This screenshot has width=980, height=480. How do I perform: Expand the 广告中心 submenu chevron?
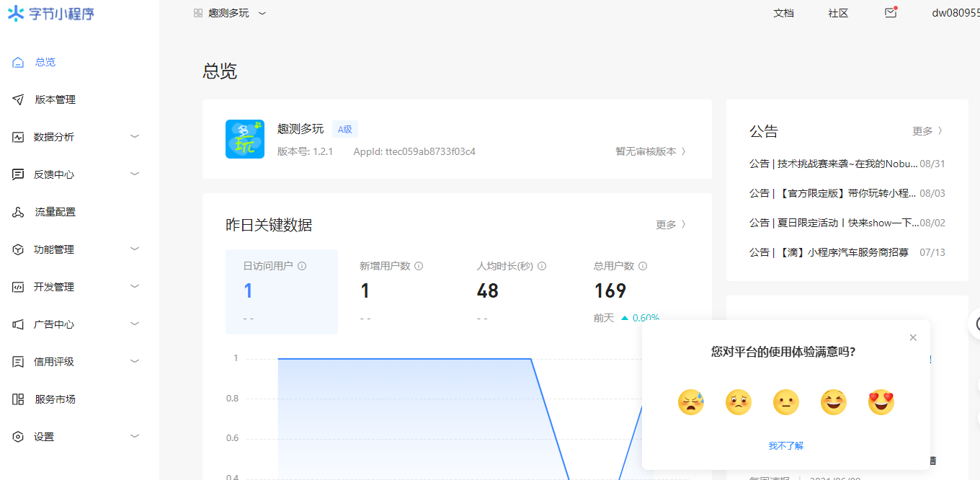click(x=135, y=324)
